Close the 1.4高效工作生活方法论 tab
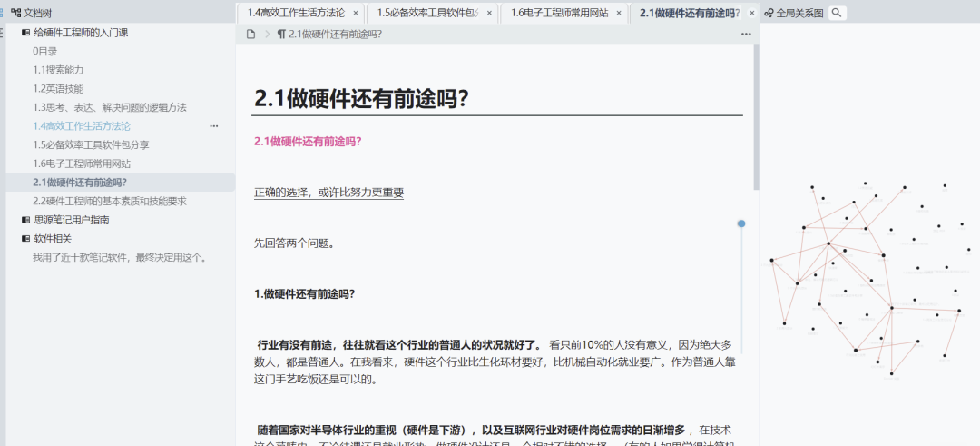Screen dimensions: 980x446 tap(356, 13)
